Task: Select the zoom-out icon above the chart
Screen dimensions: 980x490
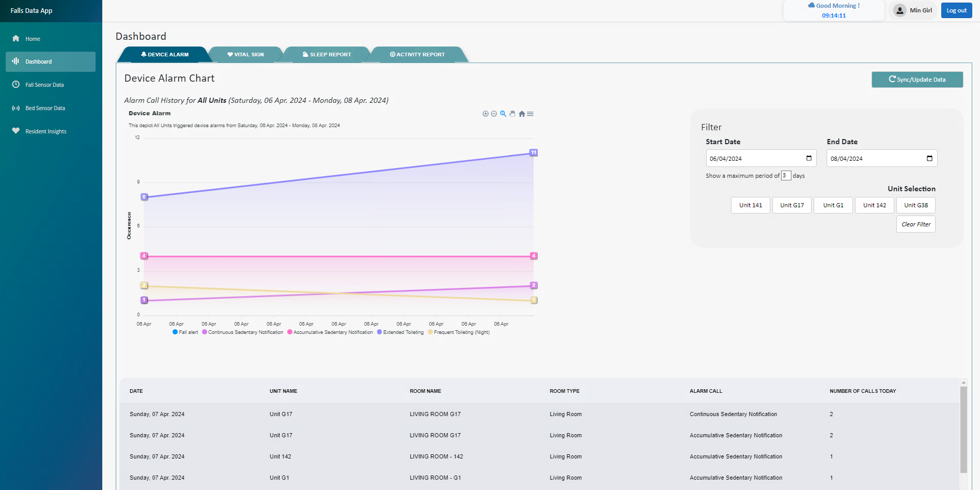Action: tap(494, 114)
